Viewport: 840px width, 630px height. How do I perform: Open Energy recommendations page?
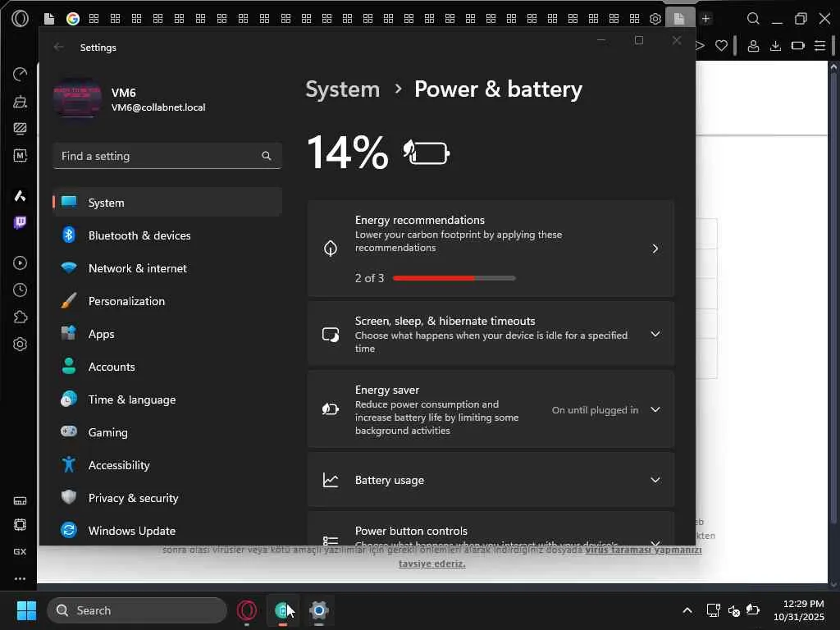(491, 249)
